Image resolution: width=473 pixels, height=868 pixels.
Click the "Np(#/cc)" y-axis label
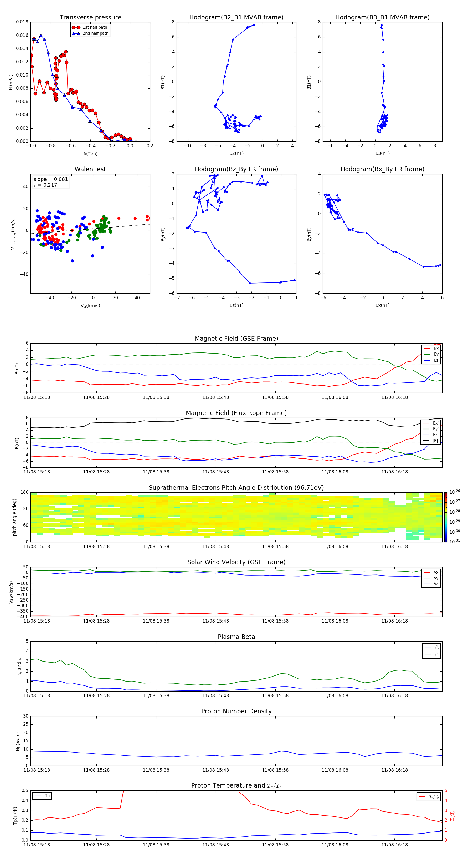click(18, 741)
